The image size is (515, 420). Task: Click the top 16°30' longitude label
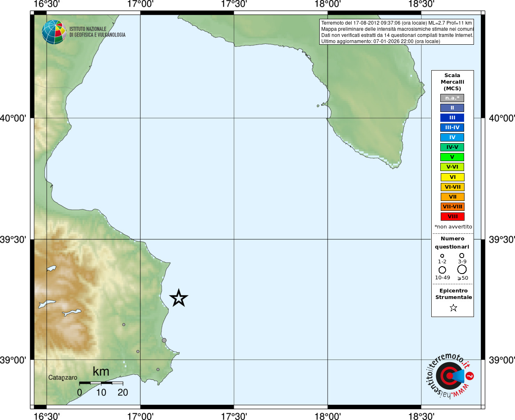point(46,4)
